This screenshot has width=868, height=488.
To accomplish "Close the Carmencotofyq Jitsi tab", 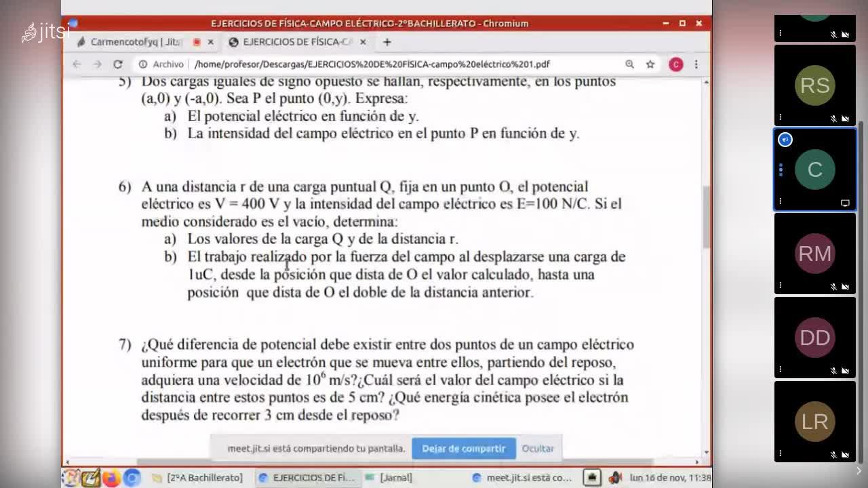I will [x=210, y=42].
